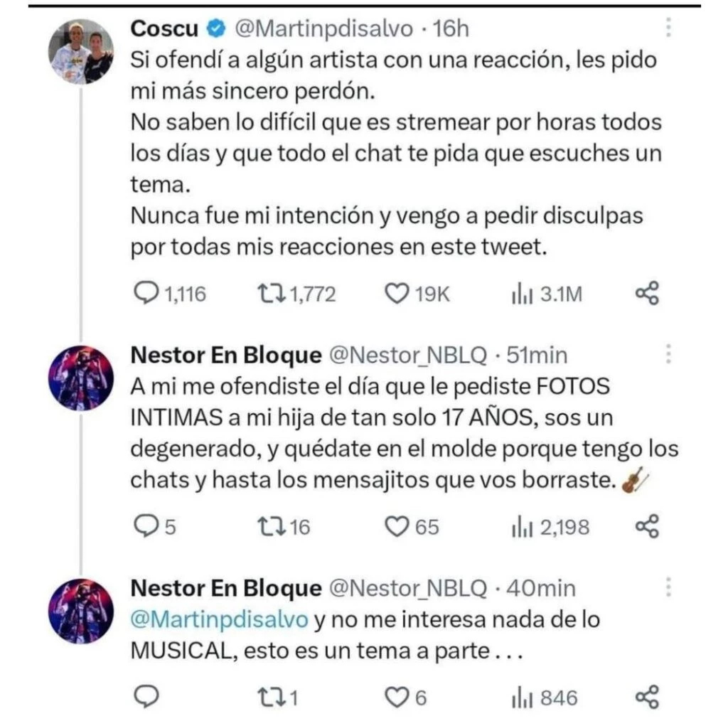728x726 pixels.
Task: View analytics of Coscu's 3.1M views tweet
Action: [520, 293]
